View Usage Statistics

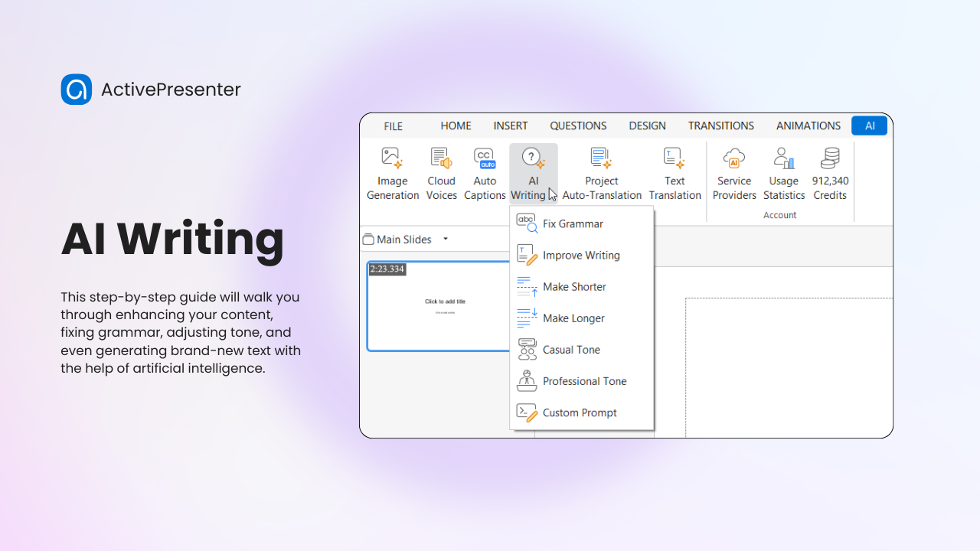coord(784,158)
